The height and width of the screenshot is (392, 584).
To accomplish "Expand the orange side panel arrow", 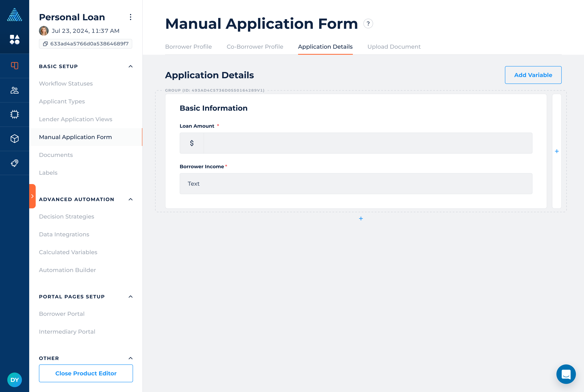I will point(32,196).
